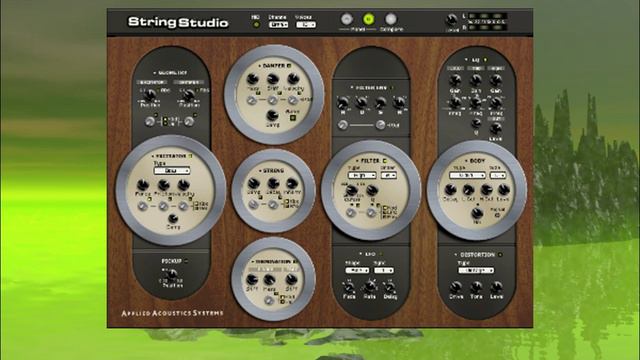The height and width of the screenshot is (360, 640).
Task: Open the Distortion Type dropdown
Action: 476,270
